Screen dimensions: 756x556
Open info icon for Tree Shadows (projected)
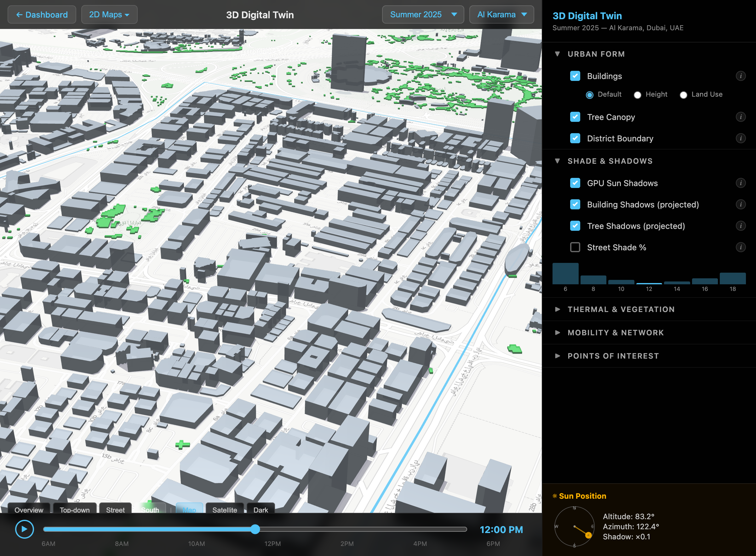741,226
